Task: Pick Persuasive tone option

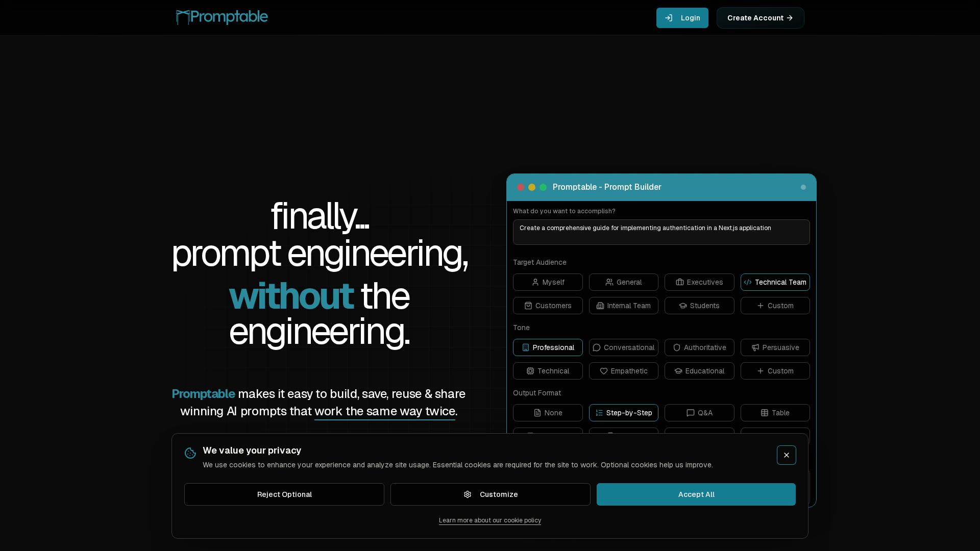Action: 775,347
